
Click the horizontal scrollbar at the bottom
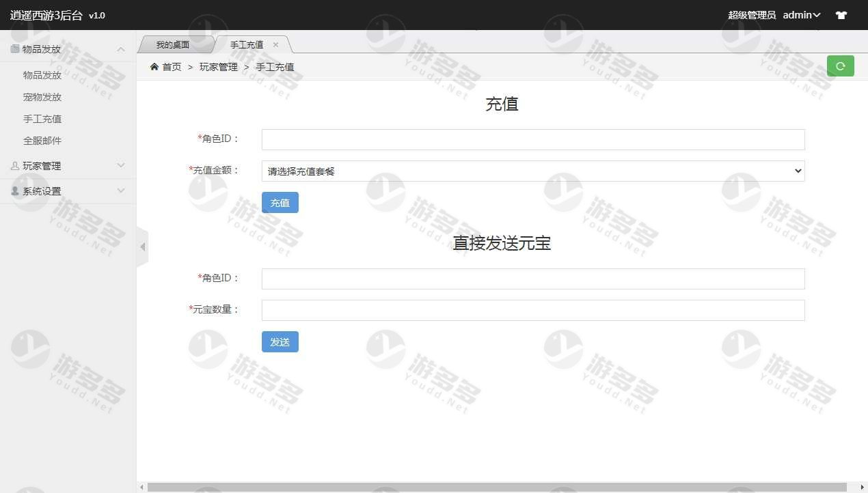click(x=497, y=487)
